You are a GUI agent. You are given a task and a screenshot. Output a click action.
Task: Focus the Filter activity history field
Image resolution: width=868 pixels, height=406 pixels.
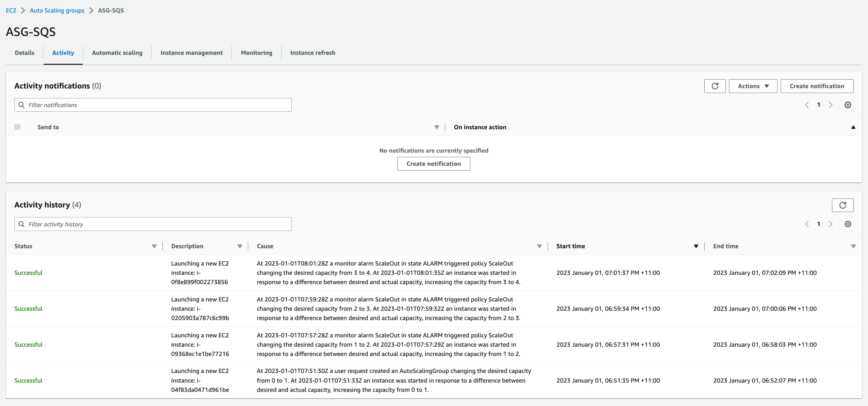[153, 224]
